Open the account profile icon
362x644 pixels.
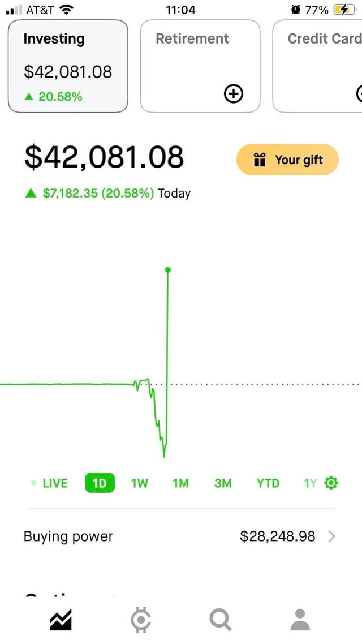click(300, 620)
